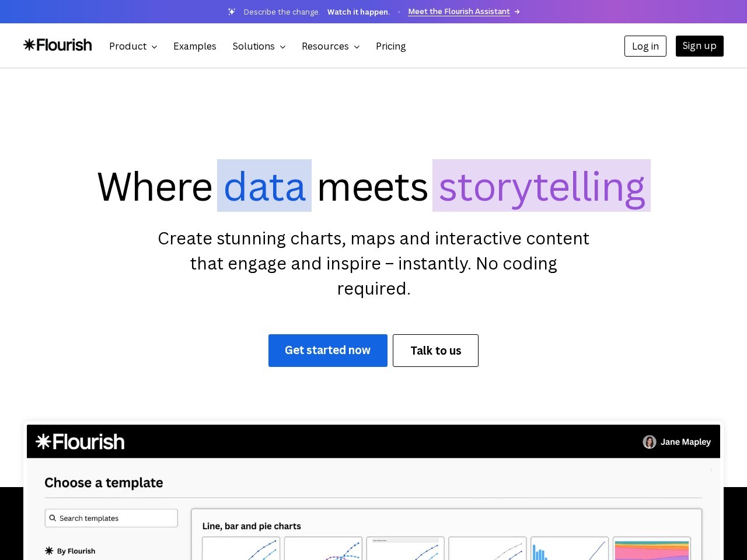Expand the Solutions dropdown menu
747x560 pixels.
pos(259,46)
